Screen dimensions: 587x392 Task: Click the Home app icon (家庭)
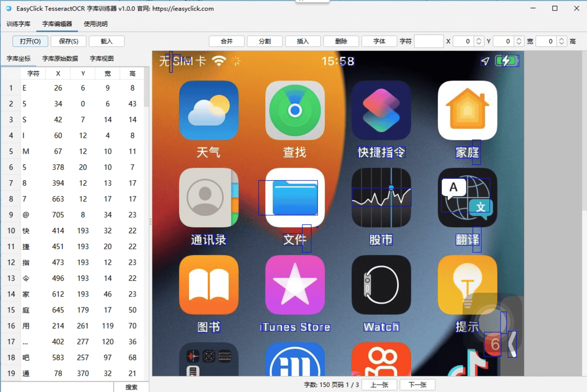468,110
